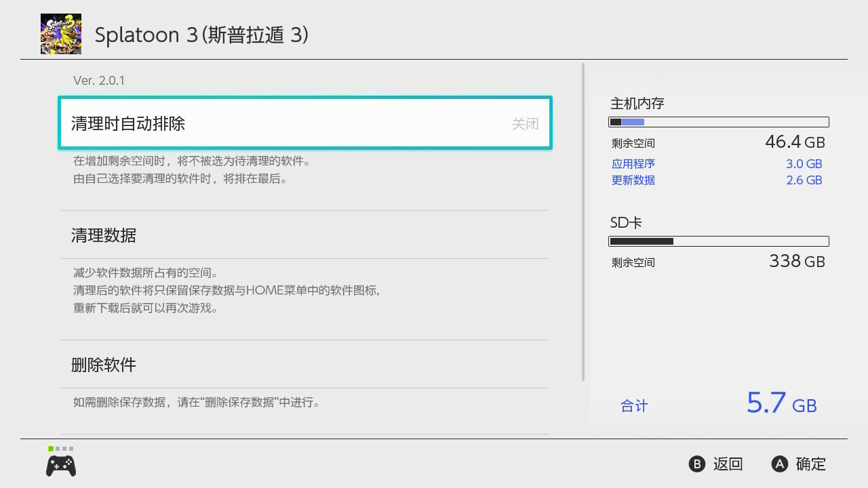Image resolution: width=868 pixels, height=488 pixels.
Task: Click the Splatoon 3 (斯普拉遁 3) title text
Action: 201,35
